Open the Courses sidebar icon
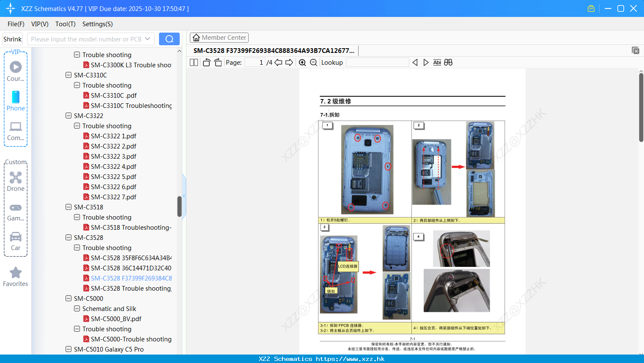 point(16,71)
